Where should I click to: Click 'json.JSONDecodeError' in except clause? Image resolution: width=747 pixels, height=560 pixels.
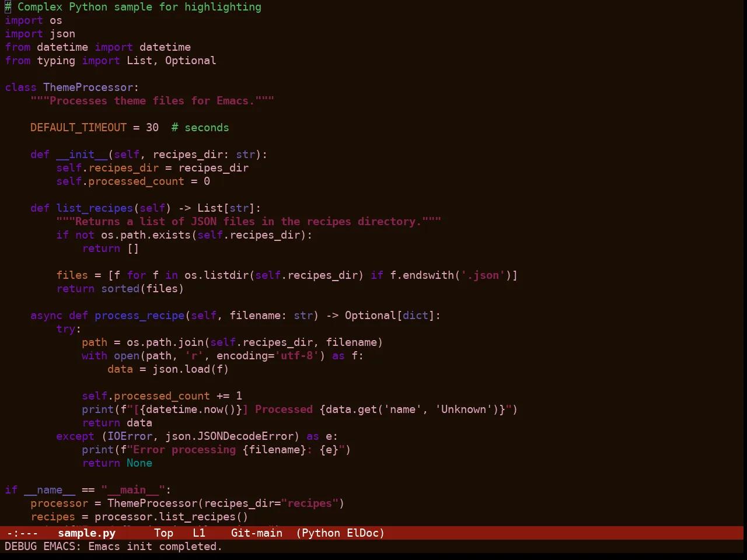tap(229, 436)
